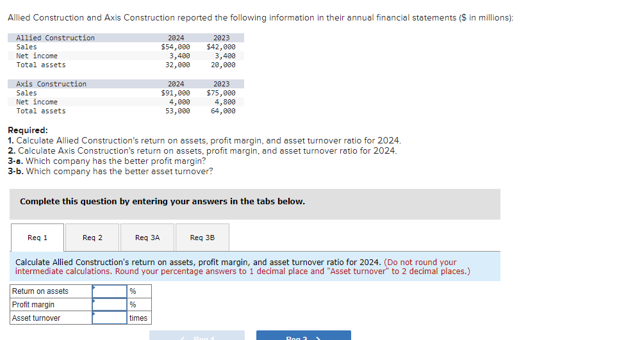Click the disabled Req 1 back button
644x340 pixels.
(x=197, y=336)
